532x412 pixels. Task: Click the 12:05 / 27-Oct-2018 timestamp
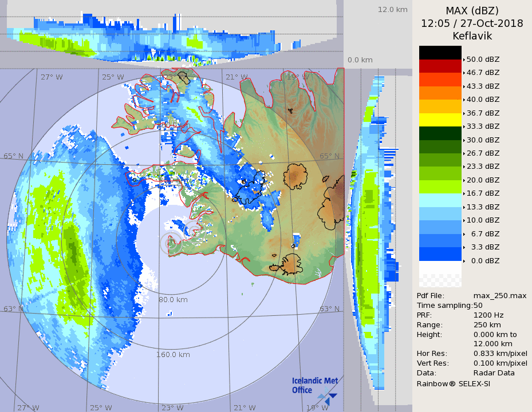point(472,23)
